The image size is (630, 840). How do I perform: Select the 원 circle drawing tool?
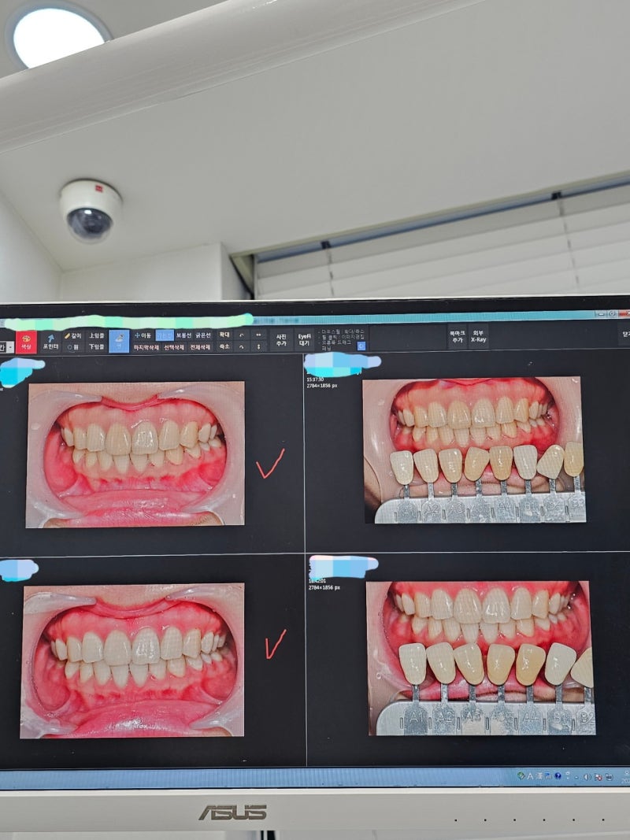73,347
